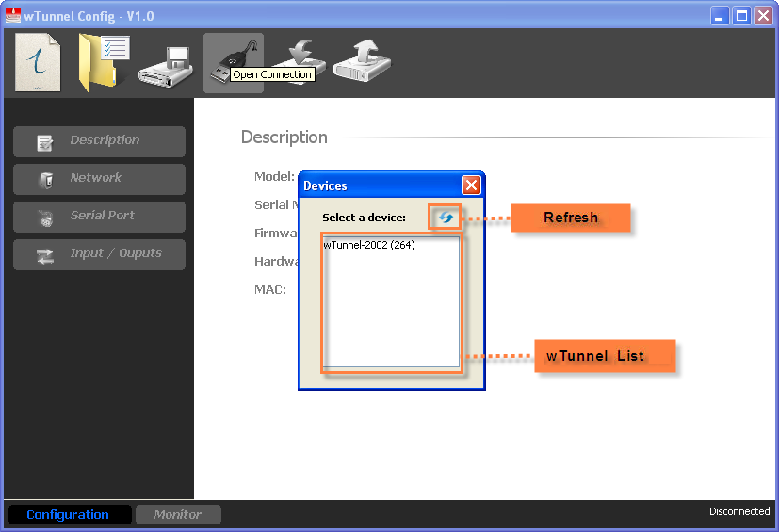This screenshot has height=532, width=779.
Task: Select wTunnel-2002 (264) in device list
Action: coord(369,245)
